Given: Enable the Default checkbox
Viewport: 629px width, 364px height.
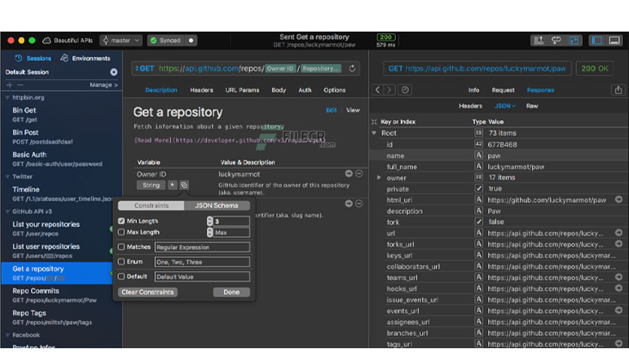Looking at the screenshot, I should click(x=121, y=277).
